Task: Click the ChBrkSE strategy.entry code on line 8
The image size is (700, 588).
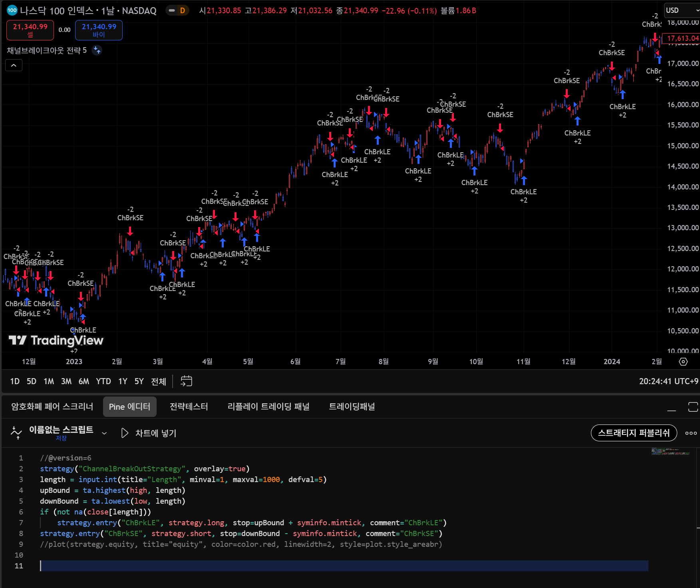Action: (x=241, y=534)
